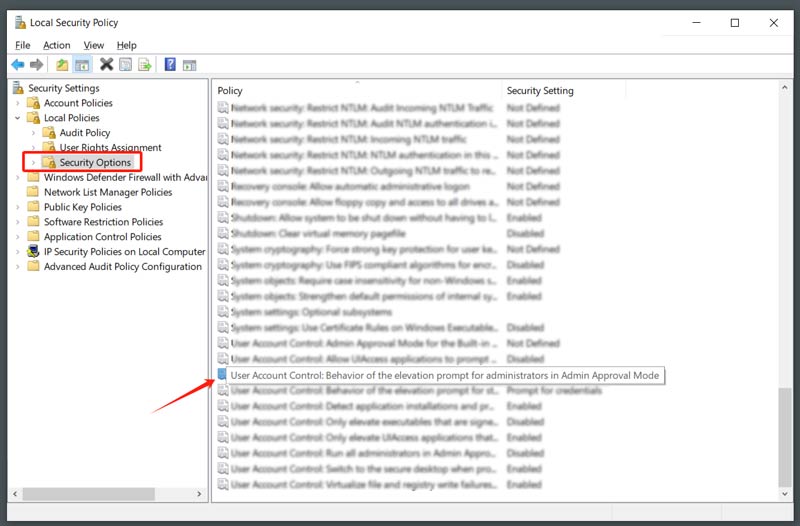Select 'User Account Control: Switch to the secure desktop' policy

363,469
